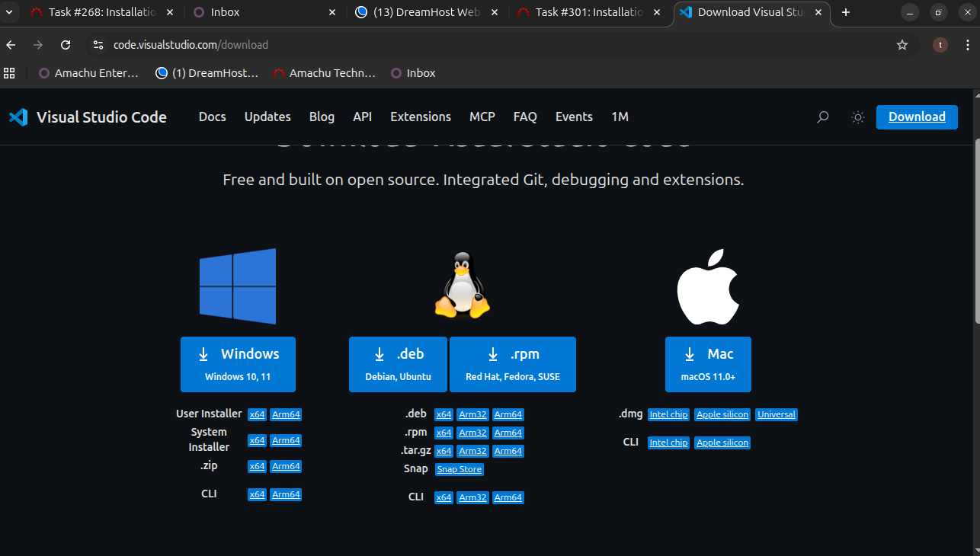This screenshot has width=980, height=556.
Task: Click the Snap Store link
Action: 459,469
